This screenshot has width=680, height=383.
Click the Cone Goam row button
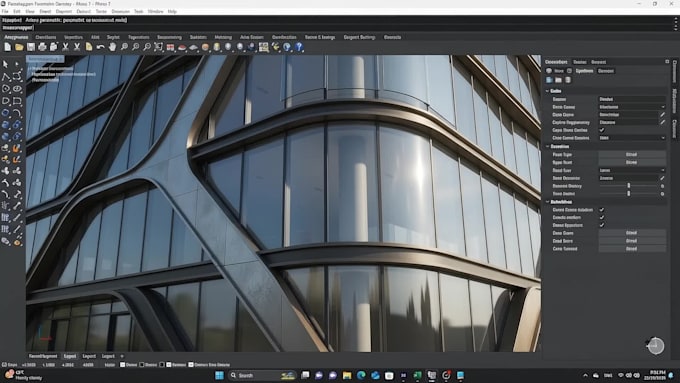[x=632, y=233]
